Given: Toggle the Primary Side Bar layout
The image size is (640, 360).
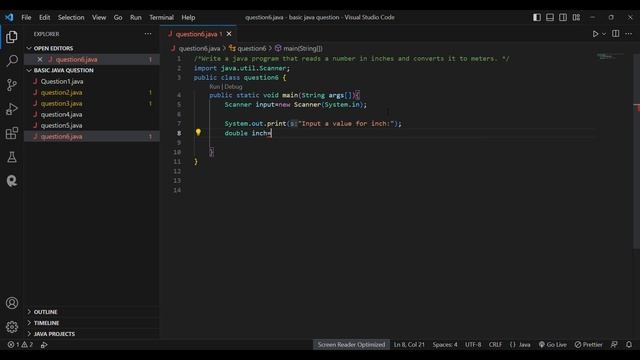Looking at the screenshot, I should click(537, 17).
